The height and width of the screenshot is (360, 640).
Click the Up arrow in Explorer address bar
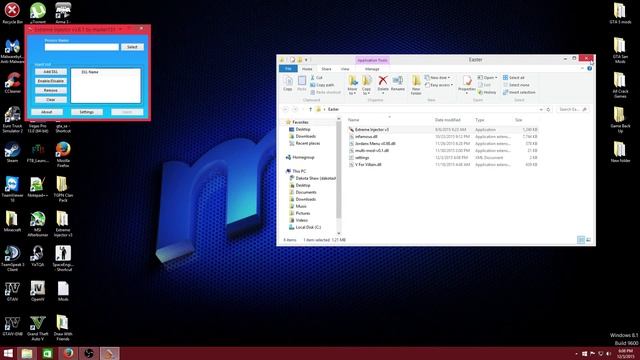click(310, 109)
